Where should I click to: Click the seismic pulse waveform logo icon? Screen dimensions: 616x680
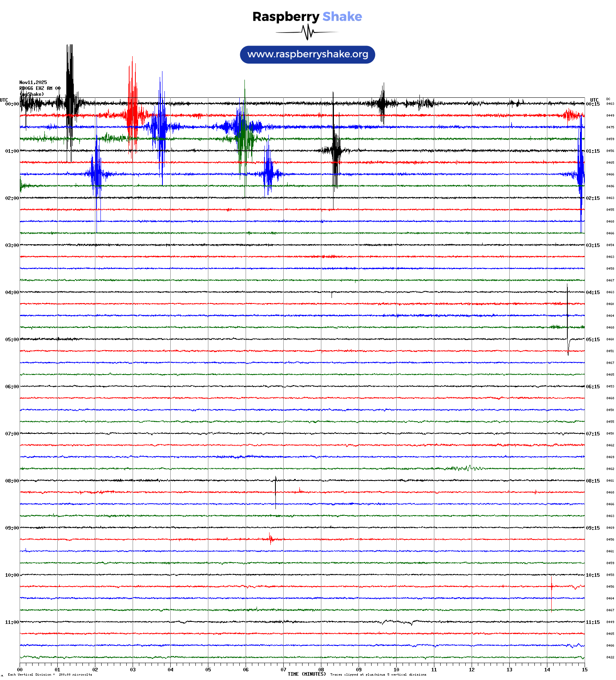307,32
